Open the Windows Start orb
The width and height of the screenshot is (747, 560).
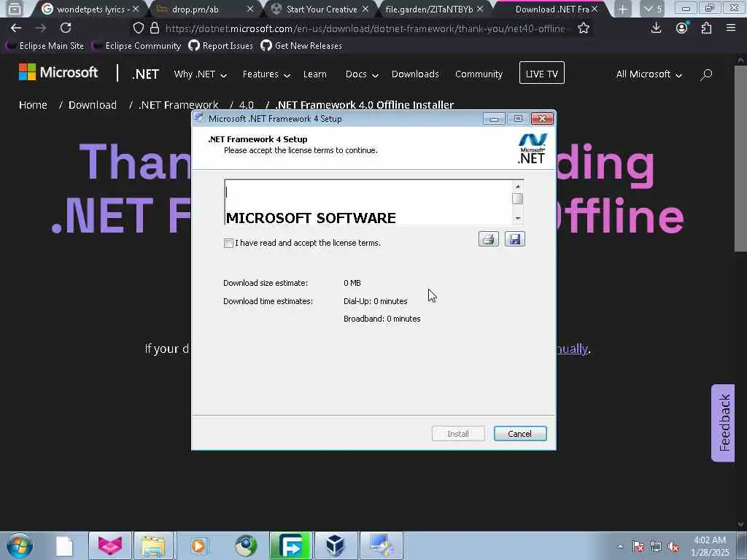(x=20, y=545)
